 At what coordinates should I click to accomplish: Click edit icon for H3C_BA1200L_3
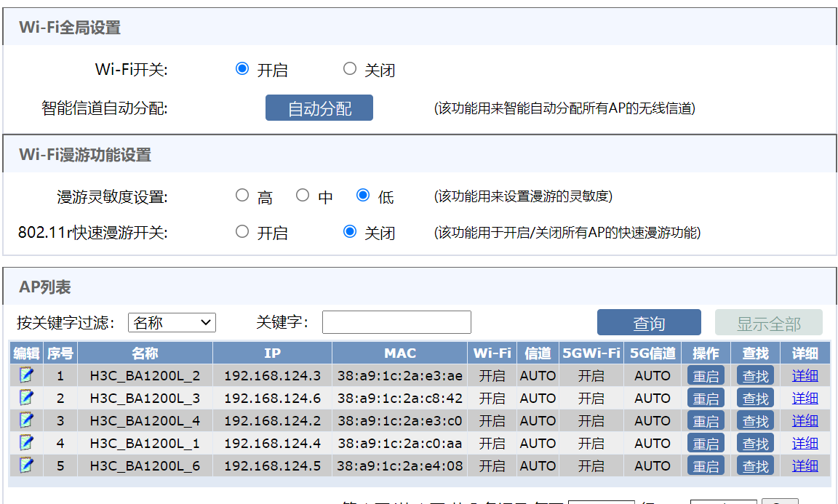[26, 398]
